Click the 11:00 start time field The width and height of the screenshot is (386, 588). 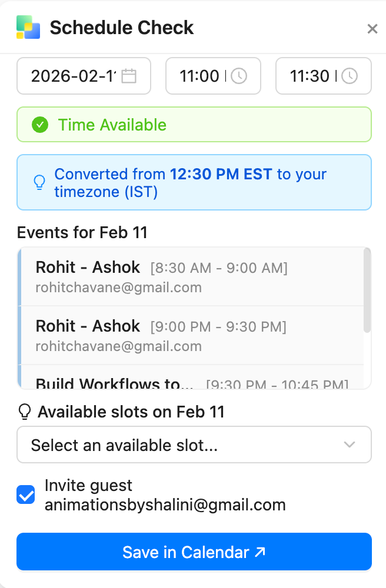tap(199, 76)
